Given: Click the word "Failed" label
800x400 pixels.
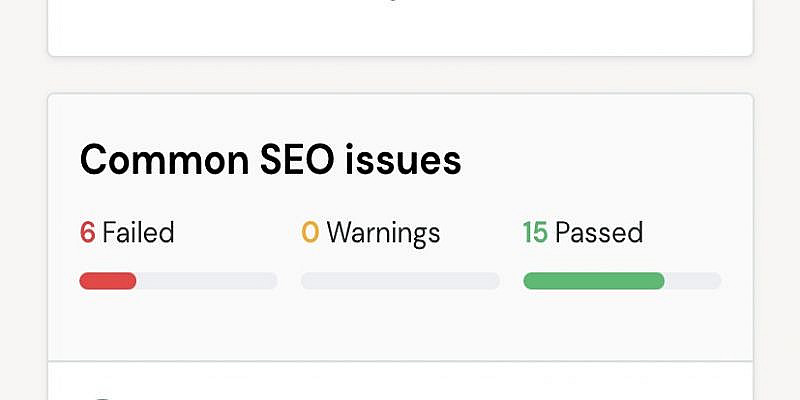Looking at the screenshot, I should [138, 233].
